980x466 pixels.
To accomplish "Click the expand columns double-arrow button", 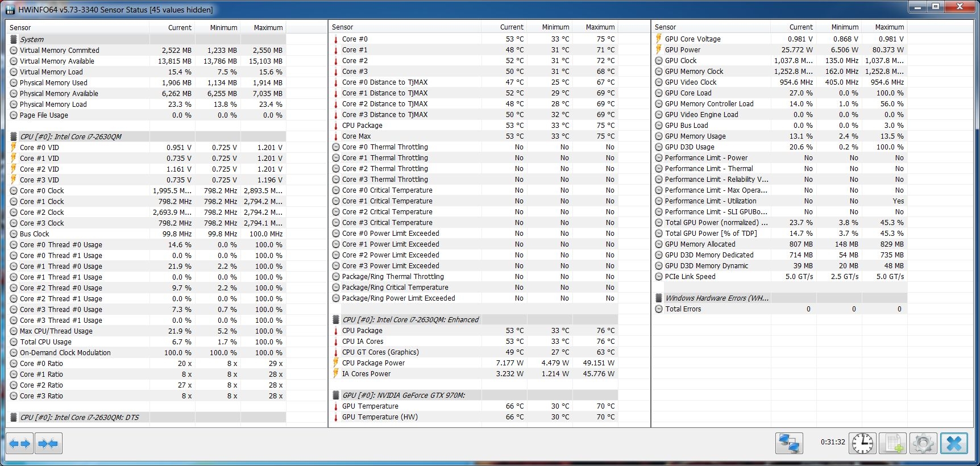I will click(x=20, y=443).
